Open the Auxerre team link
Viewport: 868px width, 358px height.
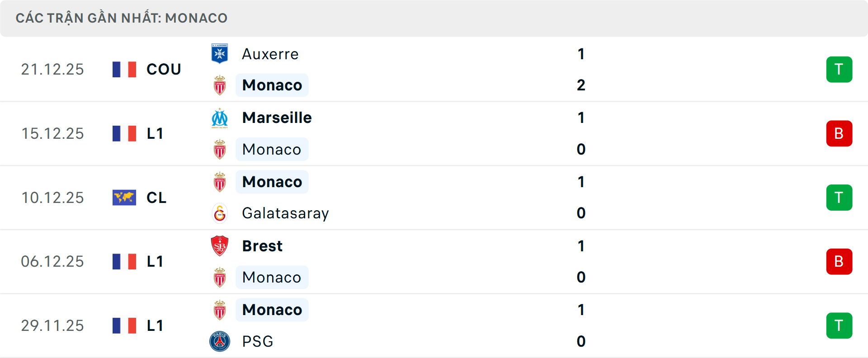(x=270, y=54)
